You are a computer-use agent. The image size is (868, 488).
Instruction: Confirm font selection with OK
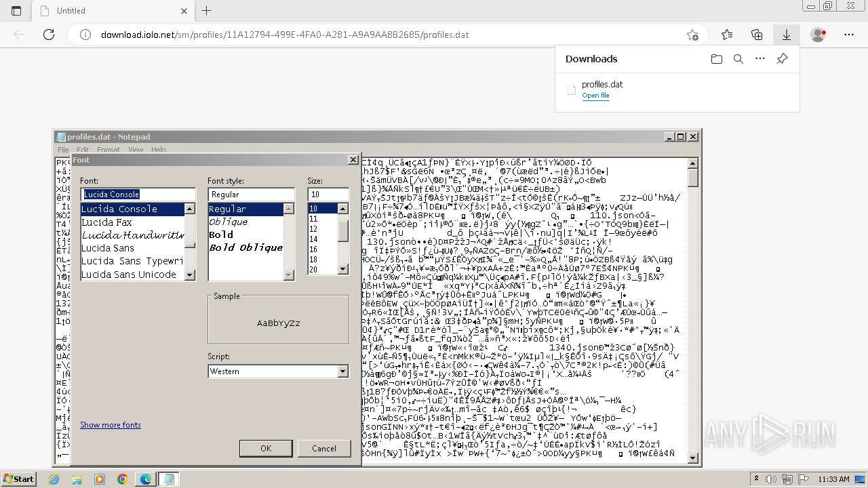[266, 448]
